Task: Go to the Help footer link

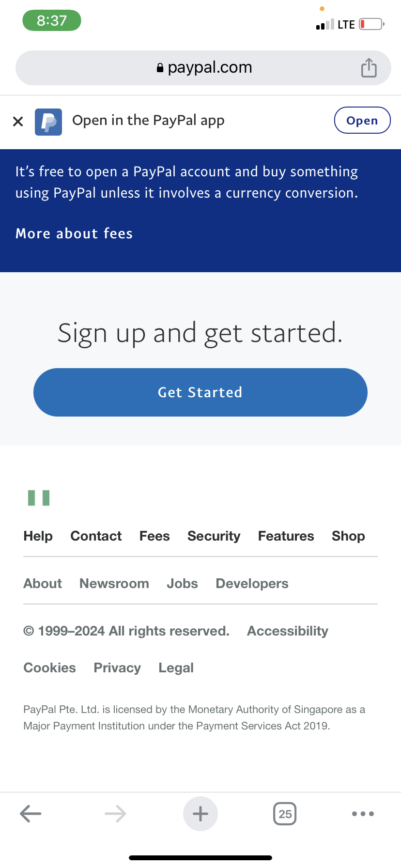Action: click(38, 536)
